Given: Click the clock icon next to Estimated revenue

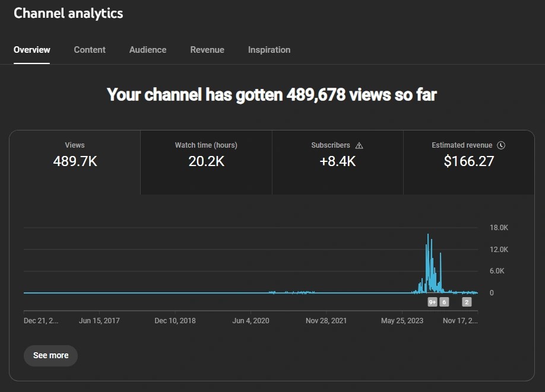Looking at the screenshot, I should (501, 145).
